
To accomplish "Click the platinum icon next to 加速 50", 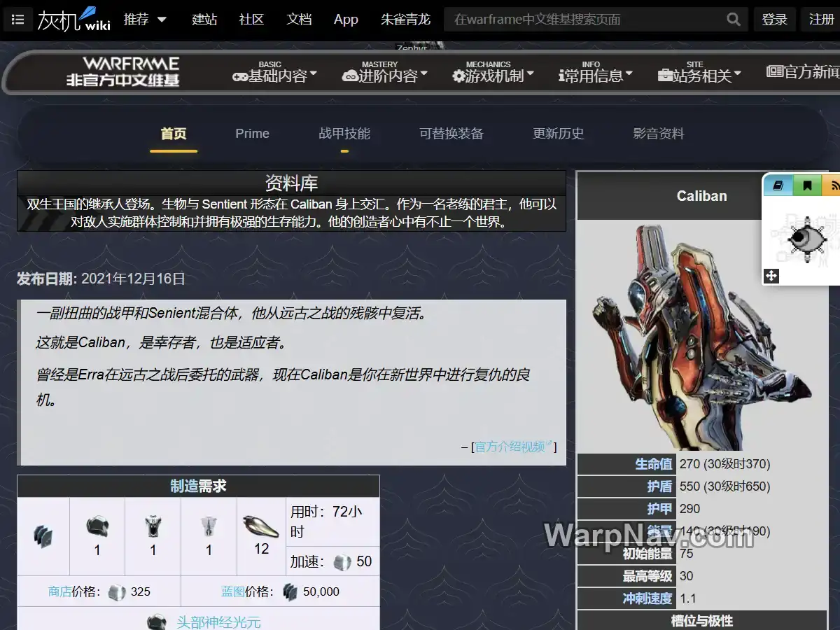I will pos(342,561).
